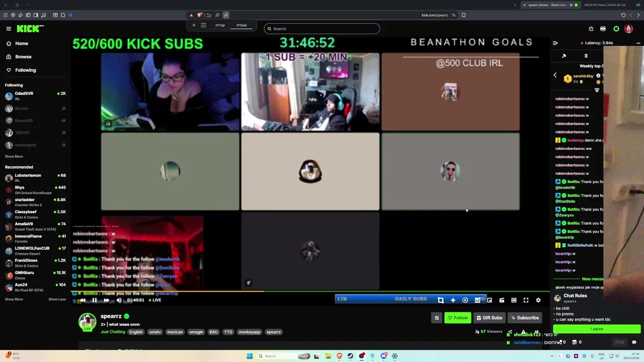644x362 pixels.
Task: Toggle theater mode in the player
Action: coord(514,300)
